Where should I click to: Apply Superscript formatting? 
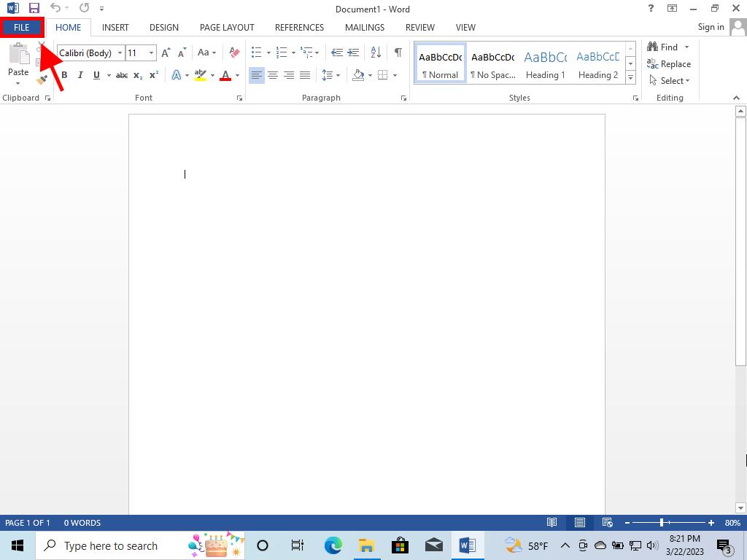coord(154,75)
